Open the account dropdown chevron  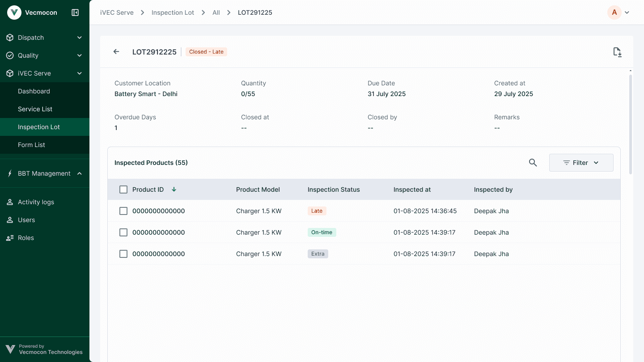coord(627,13)
